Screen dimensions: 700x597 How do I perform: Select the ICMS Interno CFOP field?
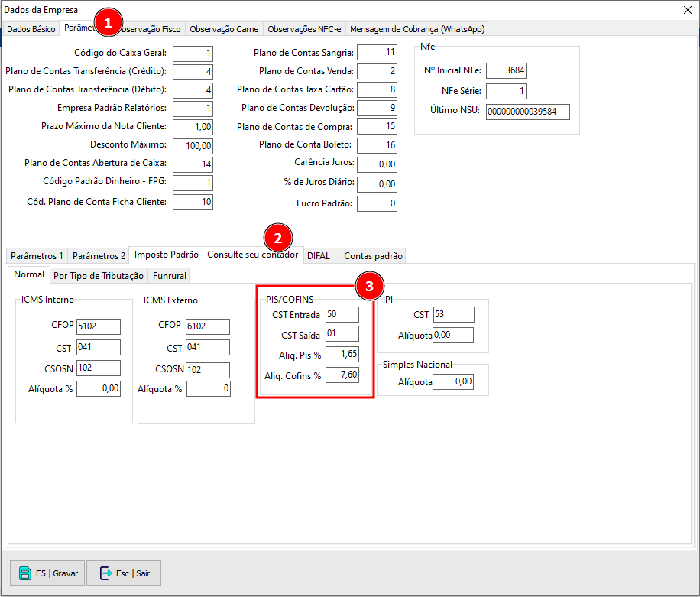coord(98,326)
